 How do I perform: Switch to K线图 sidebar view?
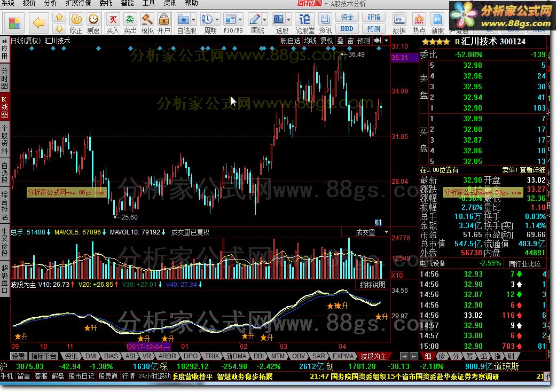pos(5,107)
